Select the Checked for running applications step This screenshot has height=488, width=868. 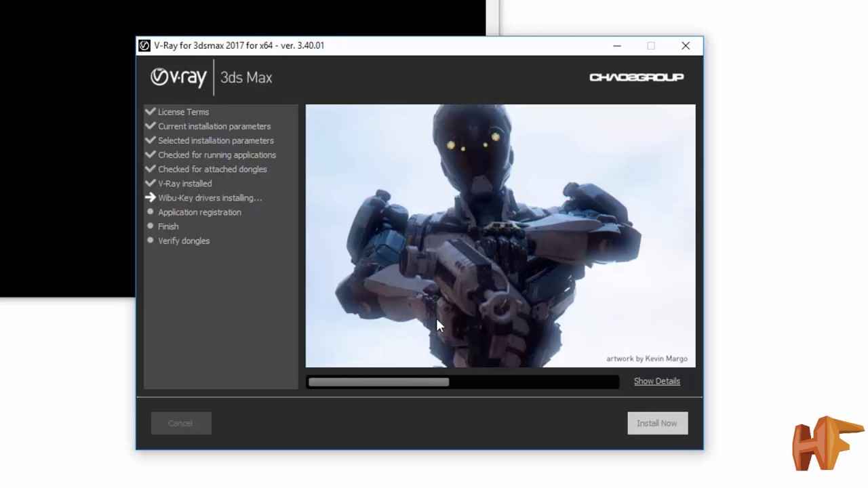pos(217,155)
